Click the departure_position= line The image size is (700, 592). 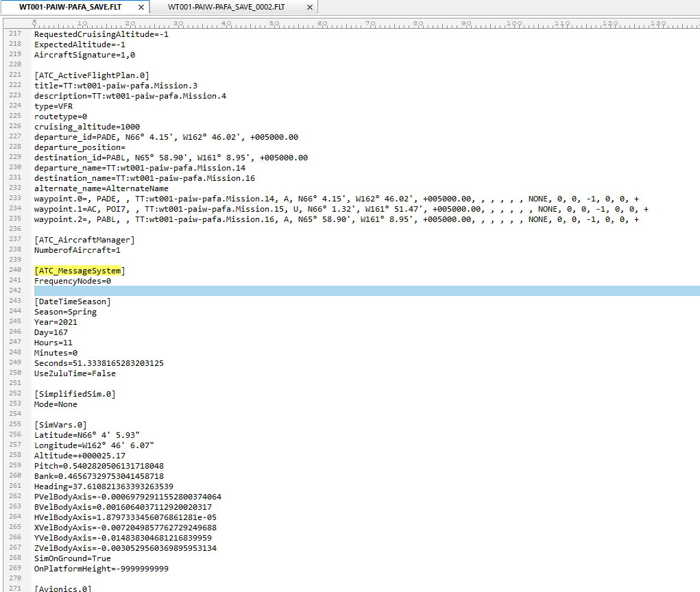coord(80,147)
